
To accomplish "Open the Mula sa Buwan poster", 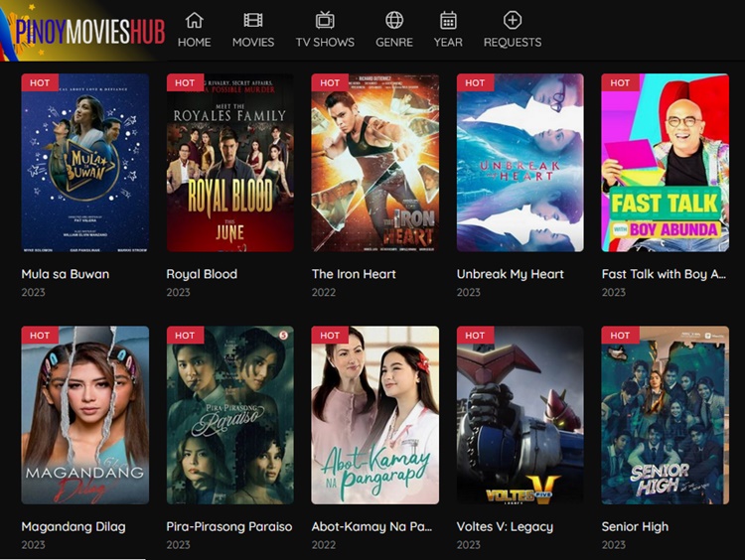I will coord(85,163).
